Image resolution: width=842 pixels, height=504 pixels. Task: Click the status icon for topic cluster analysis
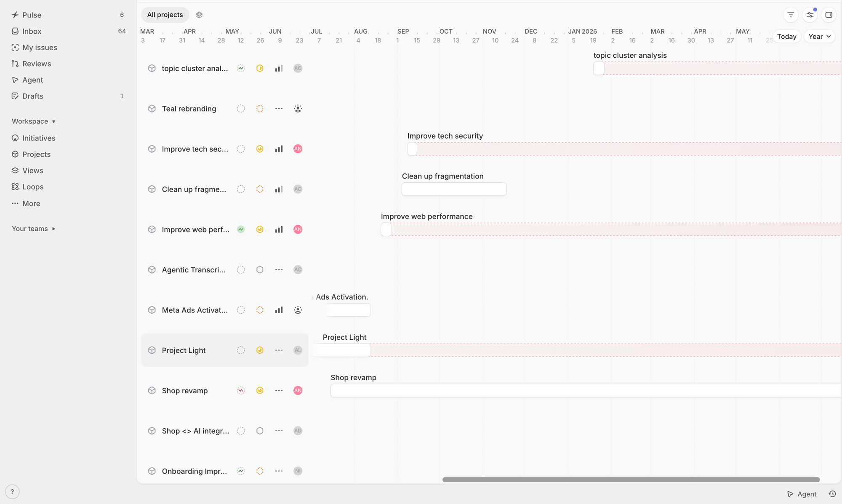(x=260, y=68)
